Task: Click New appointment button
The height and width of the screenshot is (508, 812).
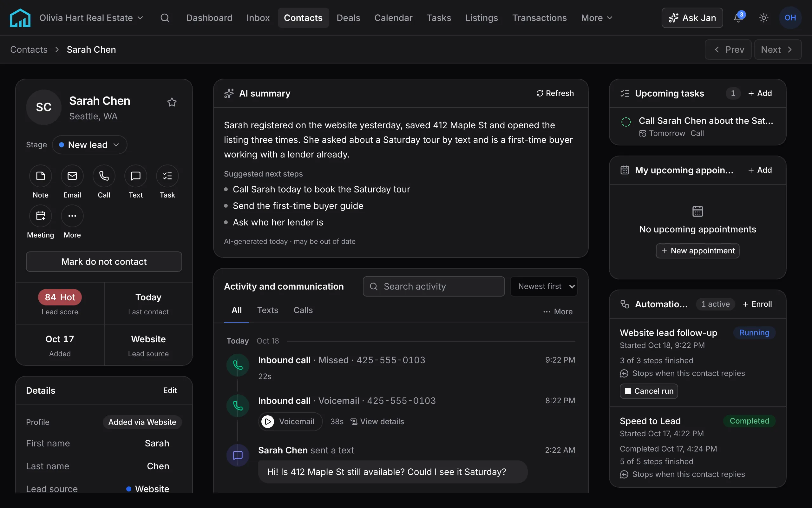Action: (x=697, y=251)
